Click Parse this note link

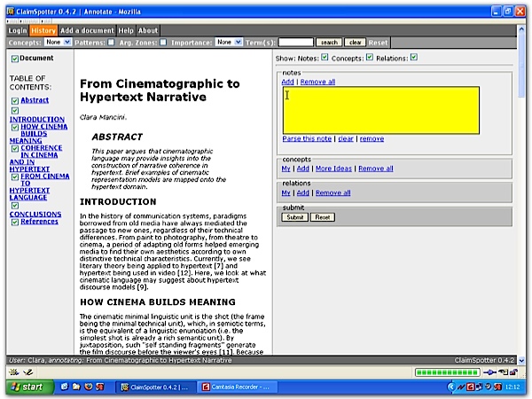coord(307,139)
